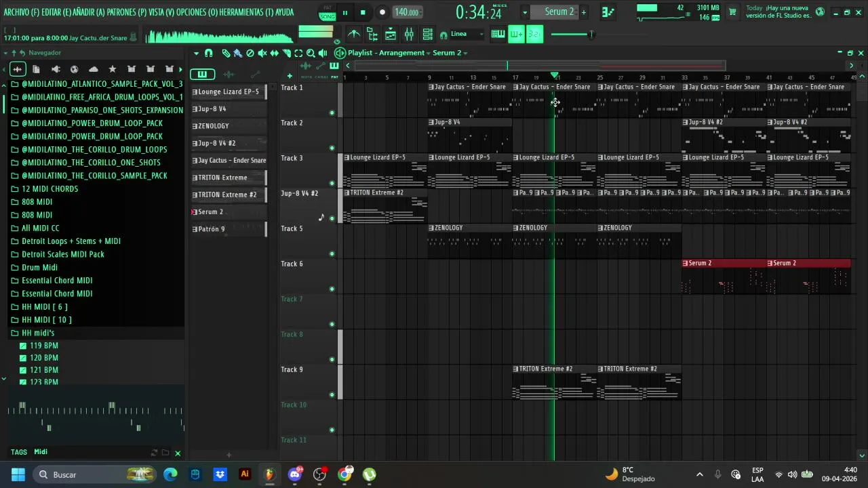
Task: Select the Slip tool in playlist toolbar
Action: tap(275, 53)
